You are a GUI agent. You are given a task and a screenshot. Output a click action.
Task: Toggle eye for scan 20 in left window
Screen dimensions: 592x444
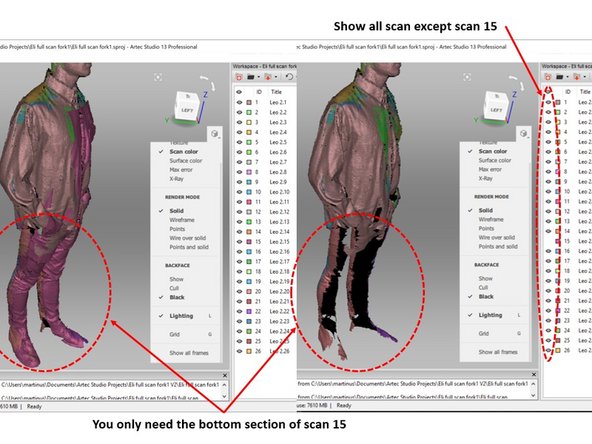tap(239, 291)
